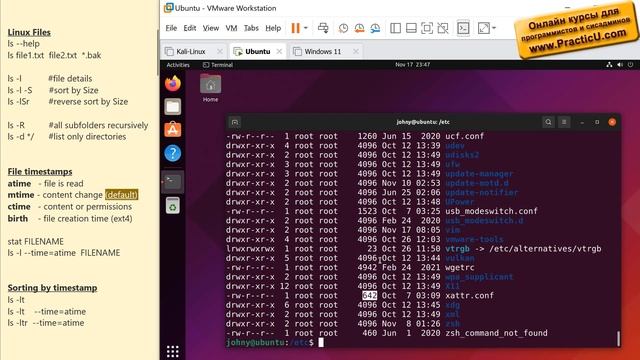Click the Linux Files heading in notes

coord(29,32)
